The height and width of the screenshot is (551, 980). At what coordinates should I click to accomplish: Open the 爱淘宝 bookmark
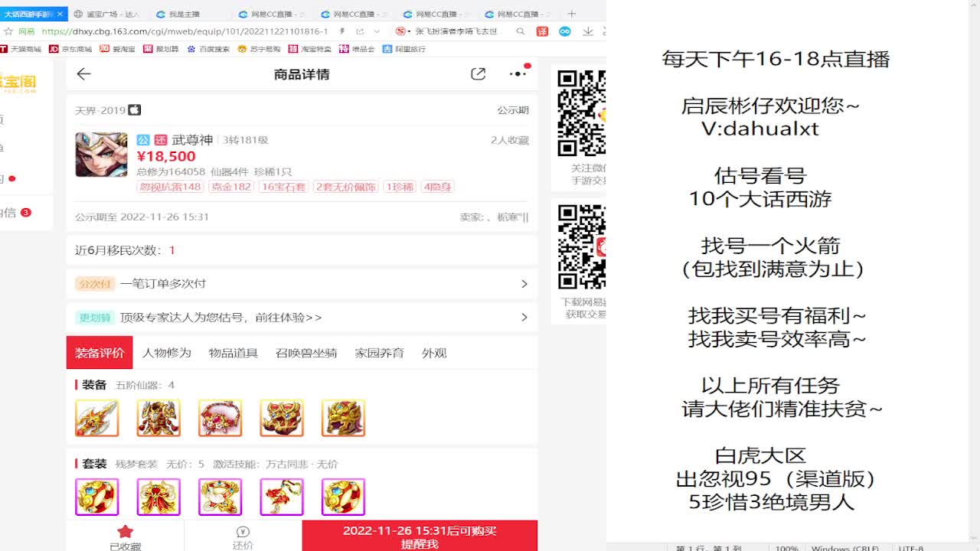(117, 49)
